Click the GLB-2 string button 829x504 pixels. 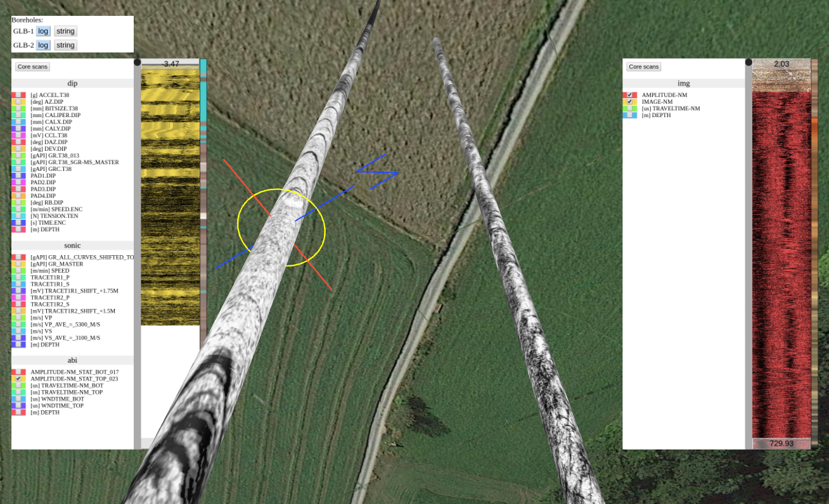[x=65, y=45]
